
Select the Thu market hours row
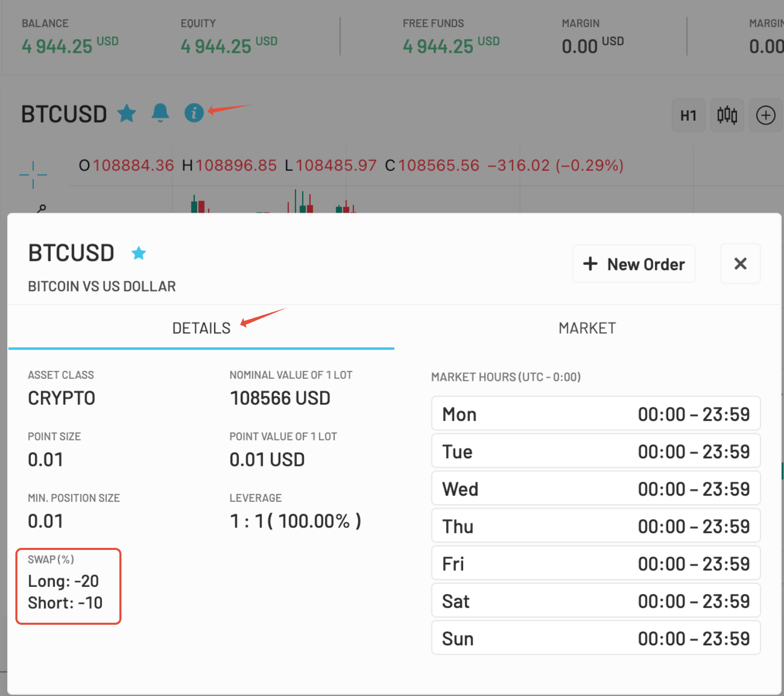(596, 526)
